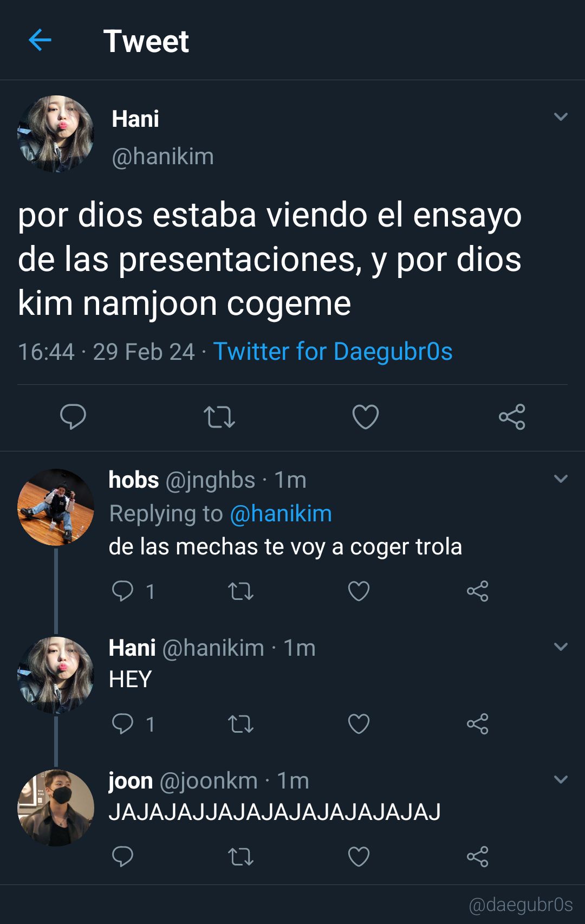This screenshot has width=585, height=924.
Task: Reply to joon's JAJAJA tweet
Action: 122,856
